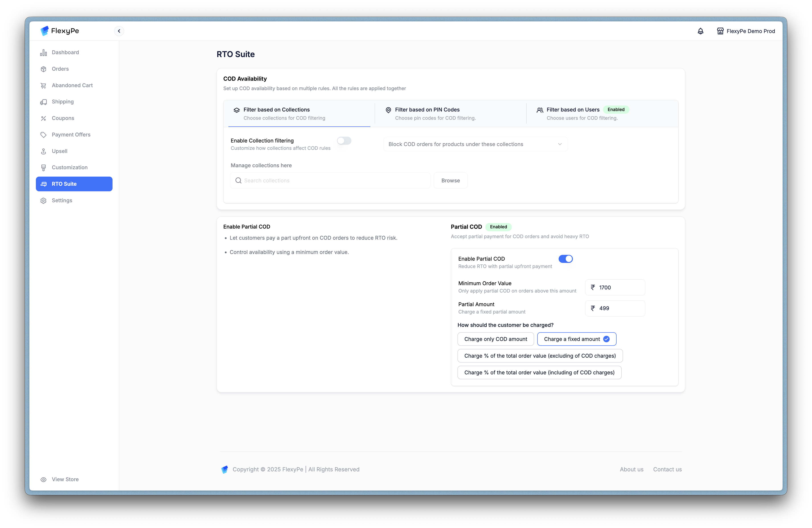812x528 pixels.
Task: Click the Dashboard bar chart icon
Action: pos(43,53)
